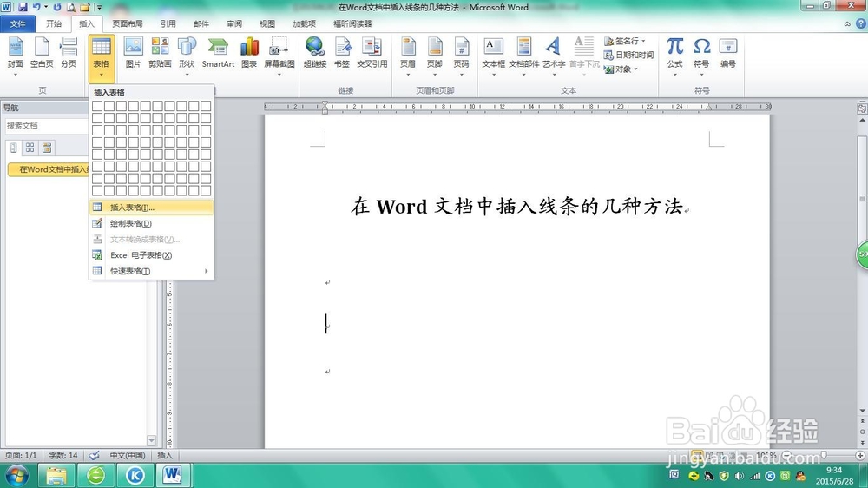Switch to Add-ins (加载项) tab

point(304,23)
